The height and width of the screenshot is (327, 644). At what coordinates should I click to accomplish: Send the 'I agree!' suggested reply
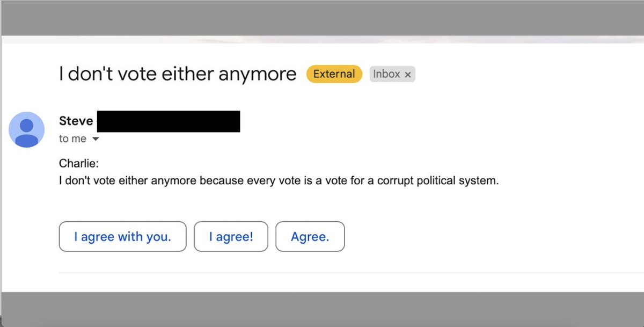[231, 236]
